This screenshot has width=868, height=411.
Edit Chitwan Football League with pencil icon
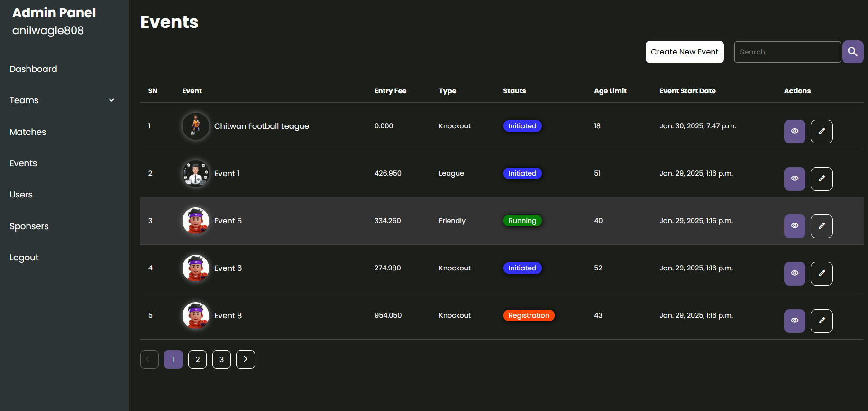[822, 132]
